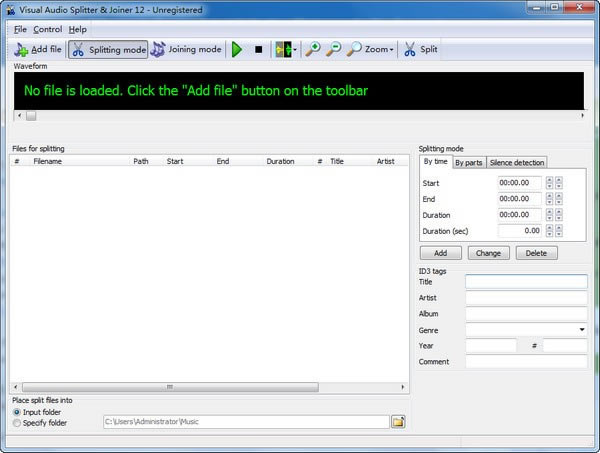Click the ID3 Title input field
Image resolution: width=600 pixels, height=453 pixels.
[x=527, y=282]
